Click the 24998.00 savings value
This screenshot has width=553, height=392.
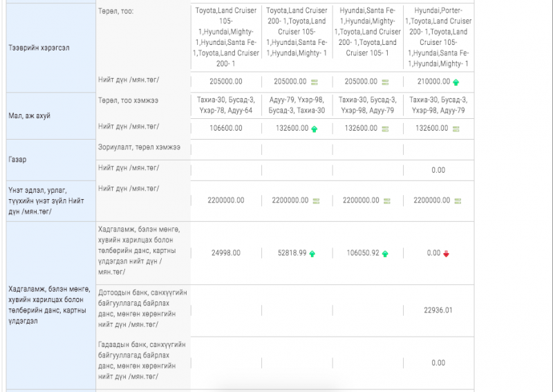226,253
